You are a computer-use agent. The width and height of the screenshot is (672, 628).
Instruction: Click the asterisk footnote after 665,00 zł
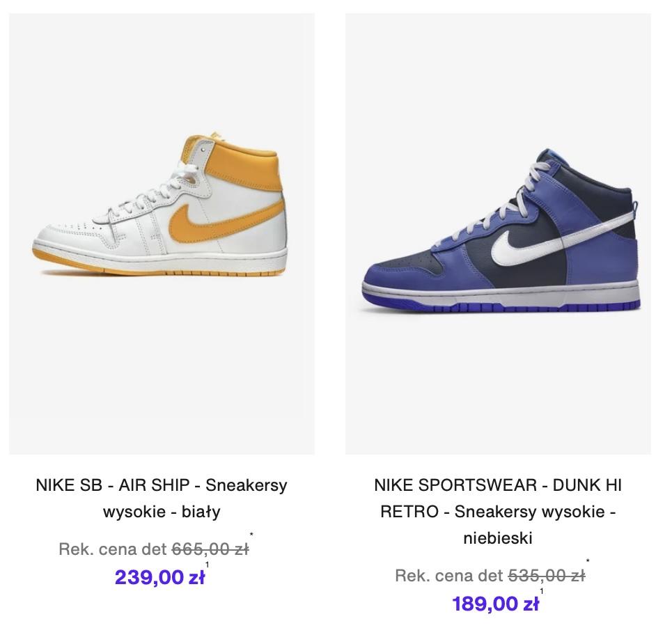tap(251, 535)
